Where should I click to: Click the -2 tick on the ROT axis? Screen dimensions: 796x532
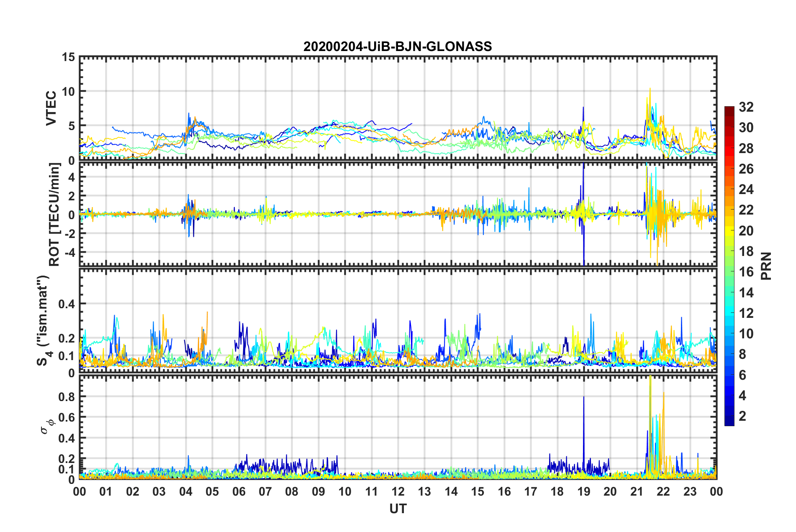(x=69, y=234)
